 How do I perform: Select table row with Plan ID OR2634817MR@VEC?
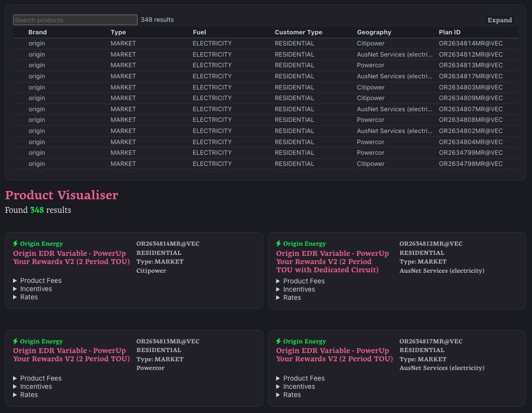(x=265, y=76)
